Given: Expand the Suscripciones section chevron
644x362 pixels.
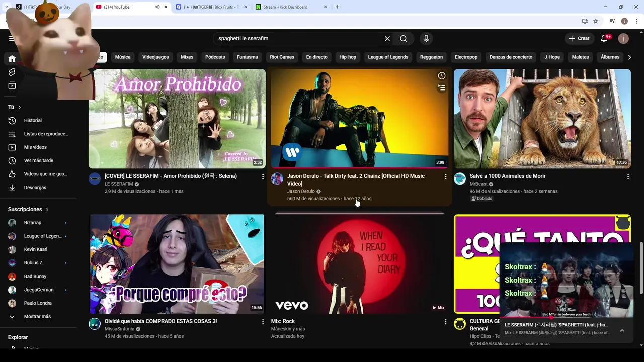Looking at the screenshot, I should coord(47,210).
